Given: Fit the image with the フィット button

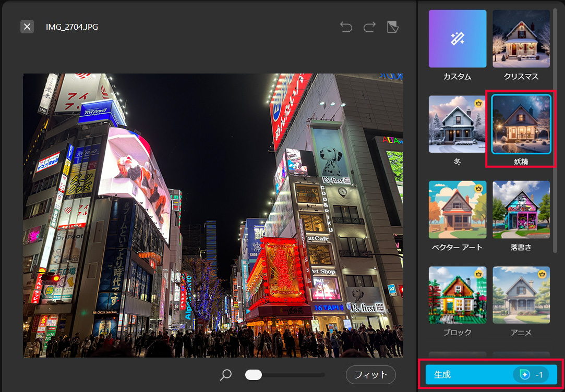Looking at the screenshot, I should point(371,375).
